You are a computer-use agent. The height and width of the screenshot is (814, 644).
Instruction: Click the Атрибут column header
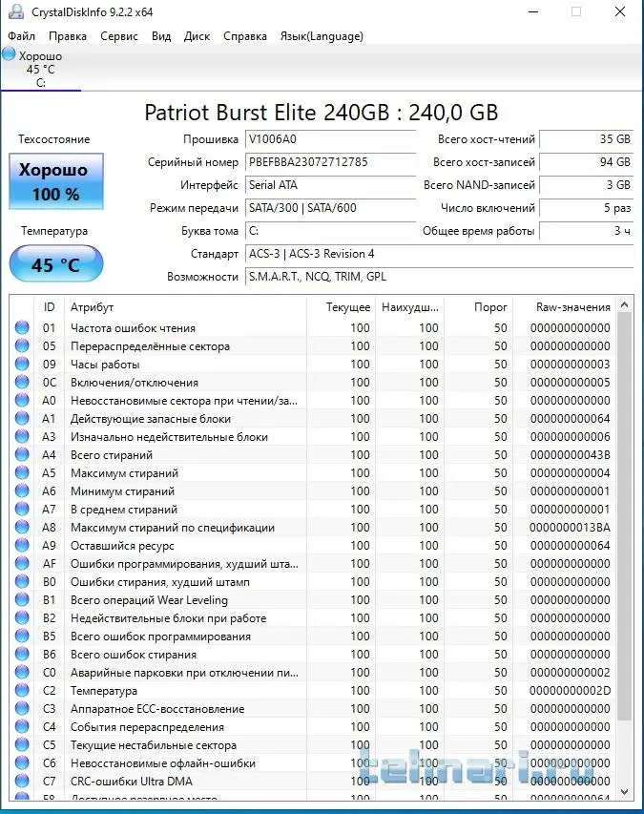point(185,307)
